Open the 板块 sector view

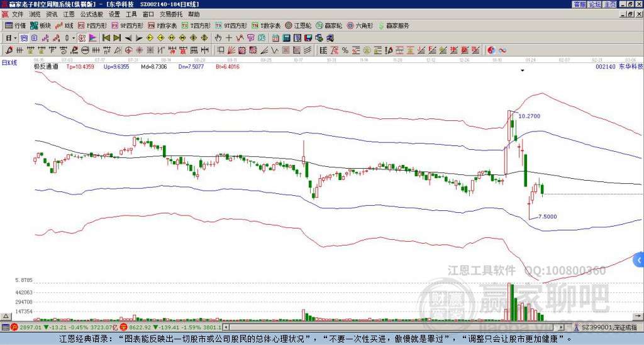(x=40, y=25)
